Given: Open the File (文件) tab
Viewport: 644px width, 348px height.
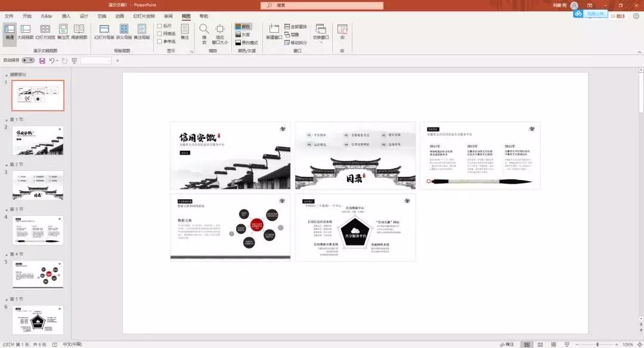Looking at the screenshot, I should point(9,16).
